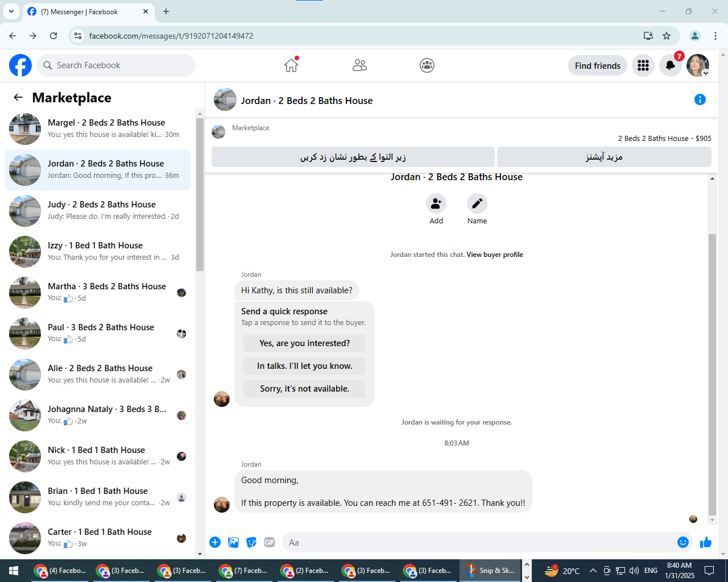Image resolution: width=728 pixels, height=582 pixels.
Task: Open Judy's 2 Beds 2 Baths chat
Action: [x=98, y=211]
